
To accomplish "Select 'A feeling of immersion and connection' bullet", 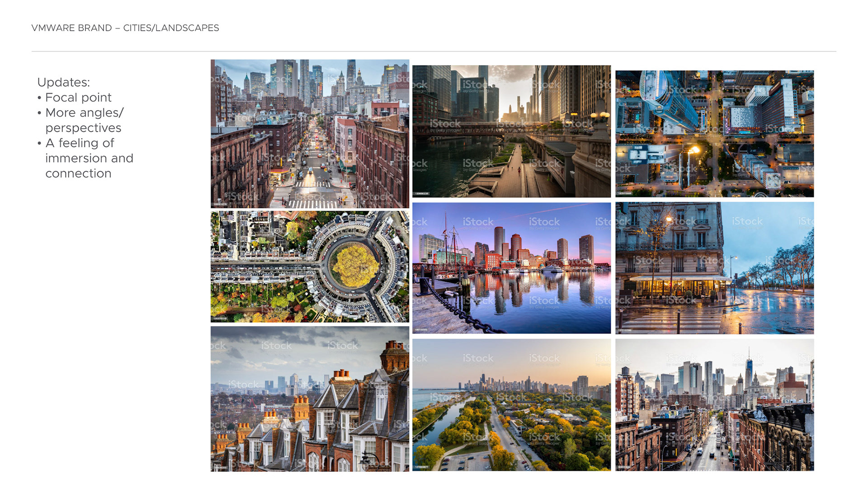I will pos(89,158).
